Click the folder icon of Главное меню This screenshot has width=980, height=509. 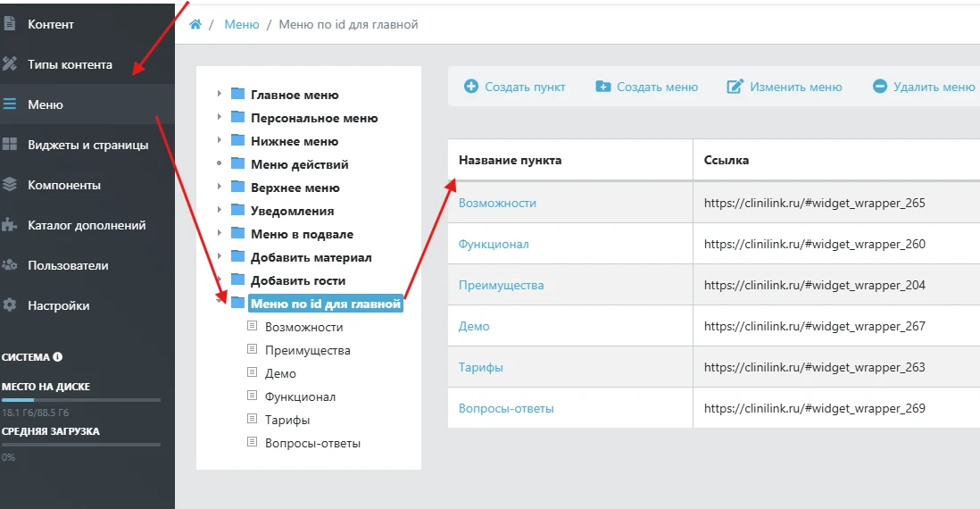(237, 94)
